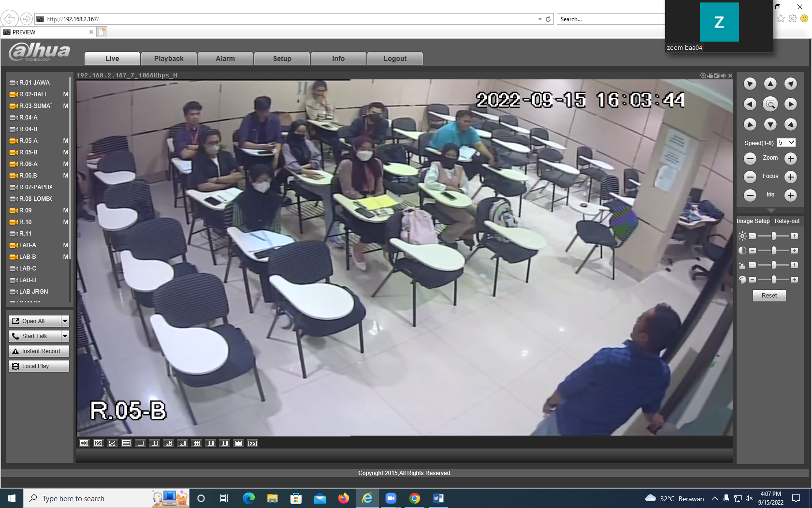
Task: Start local recording from video toolbar
Action: 710,75
